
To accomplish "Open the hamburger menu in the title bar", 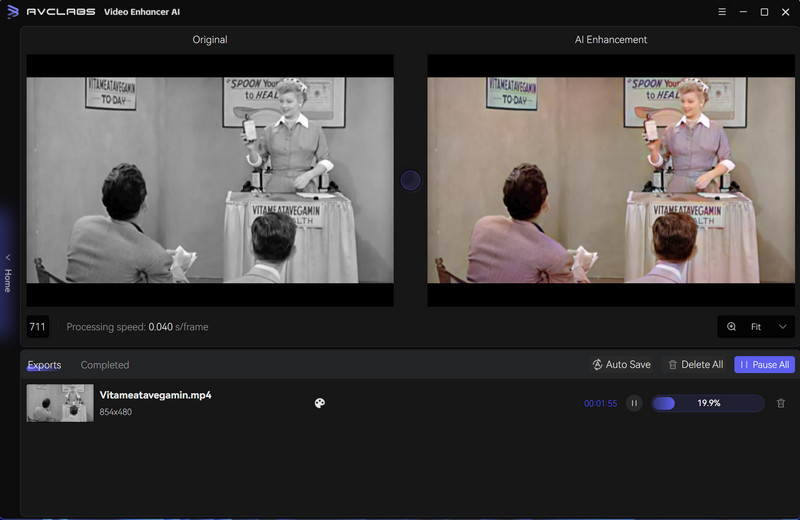I will coord(722,12).
